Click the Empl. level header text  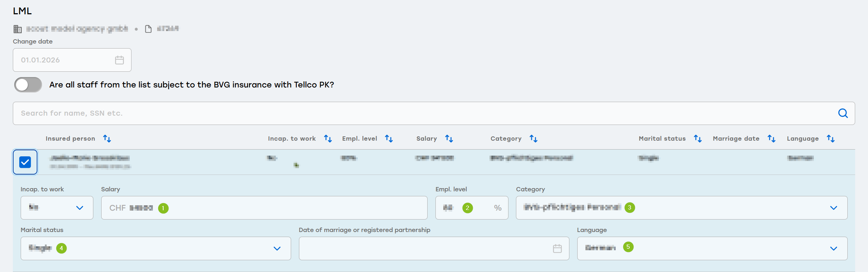360,138
